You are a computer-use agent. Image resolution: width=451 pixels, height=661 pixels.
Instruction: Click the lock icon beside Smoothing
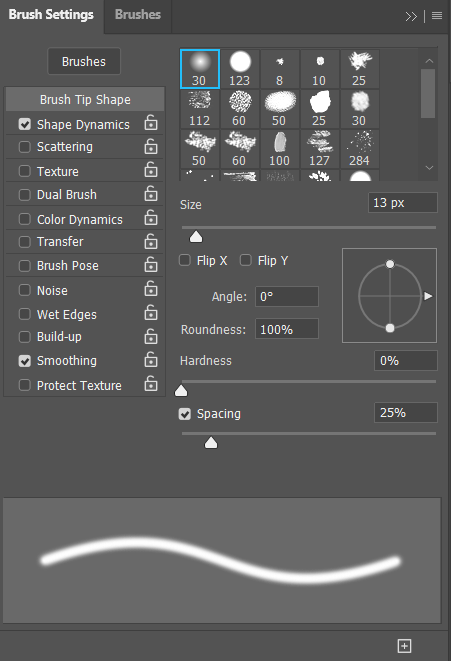click(151, 360)
